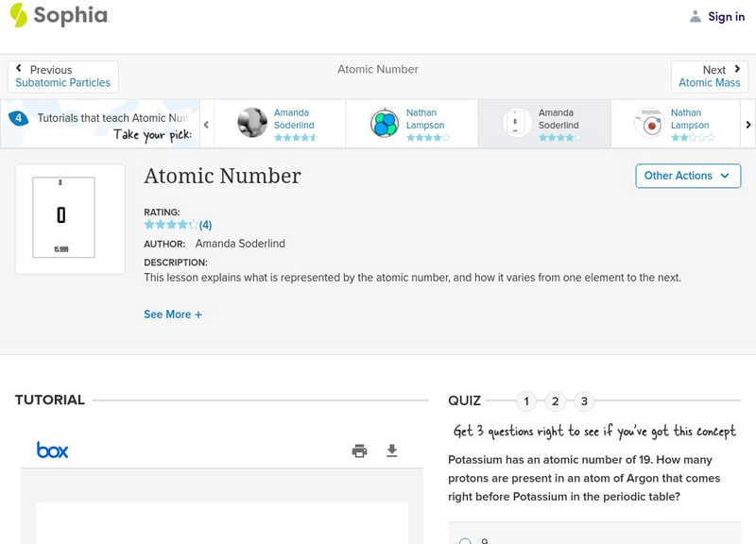Select the radio button for answer 9
Screen dimensions: 756x544
click(x=465, y=541)
